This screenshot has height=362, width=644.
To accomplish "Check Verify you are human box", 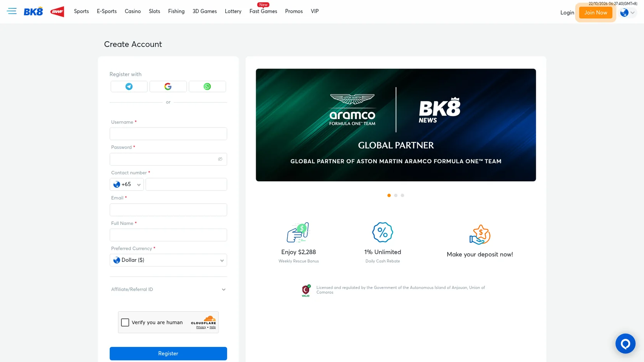I will (125, 322).
